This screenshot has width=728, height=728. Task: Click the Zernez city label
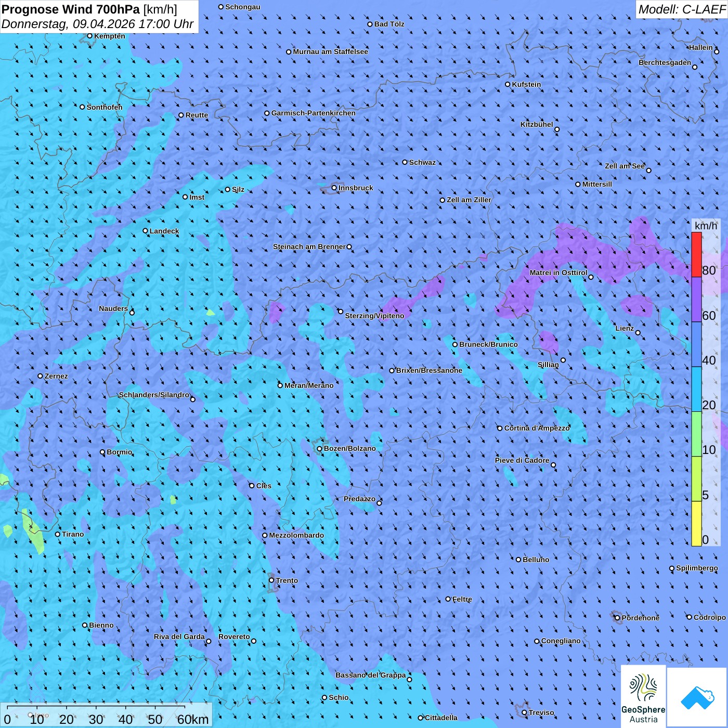click(56, 376)
